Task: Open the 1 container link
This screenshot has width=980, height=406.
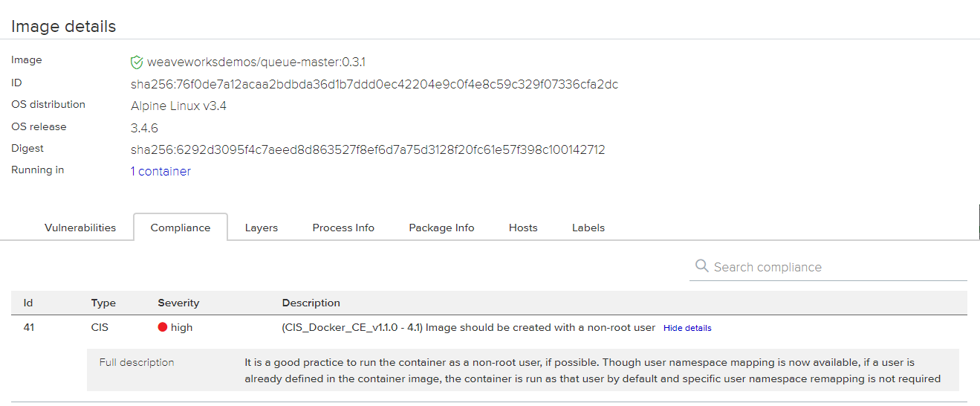Action: tap(160, 171)
